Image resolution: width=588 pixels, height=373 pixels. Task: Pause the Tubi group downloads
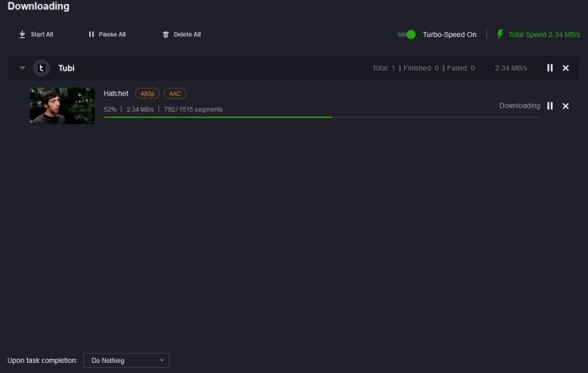pyautogui.click(x=549, y=68)
